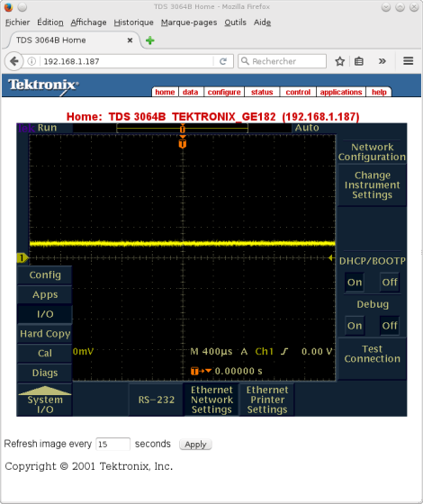Click the 0.00000 s delay readout
This screenshot has height=504, width=423.
click(x=238, y=371)
